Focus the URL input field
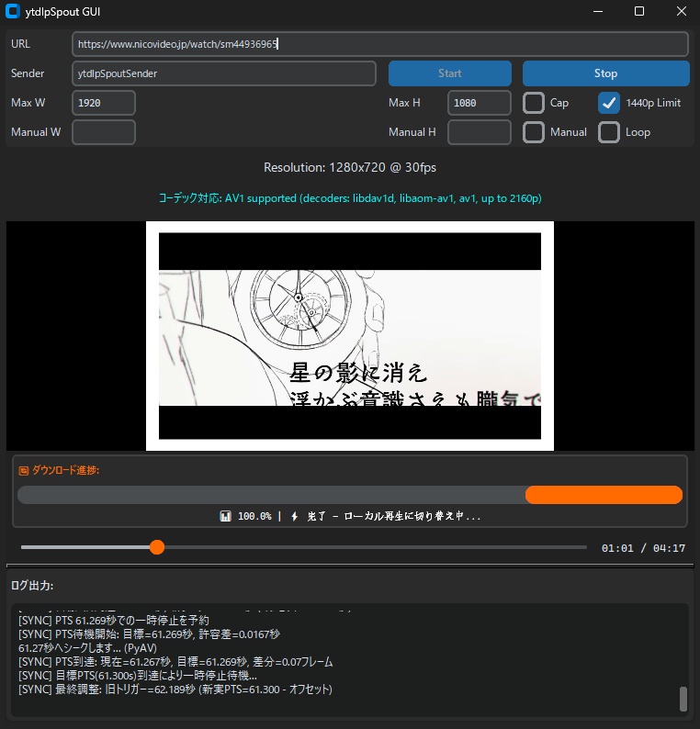 [380, 44]
